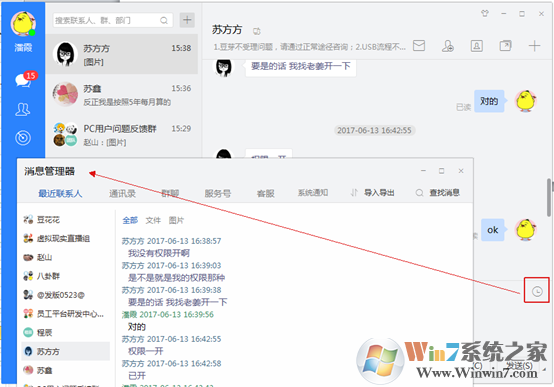Click the search contacts input field

[113, 20]
